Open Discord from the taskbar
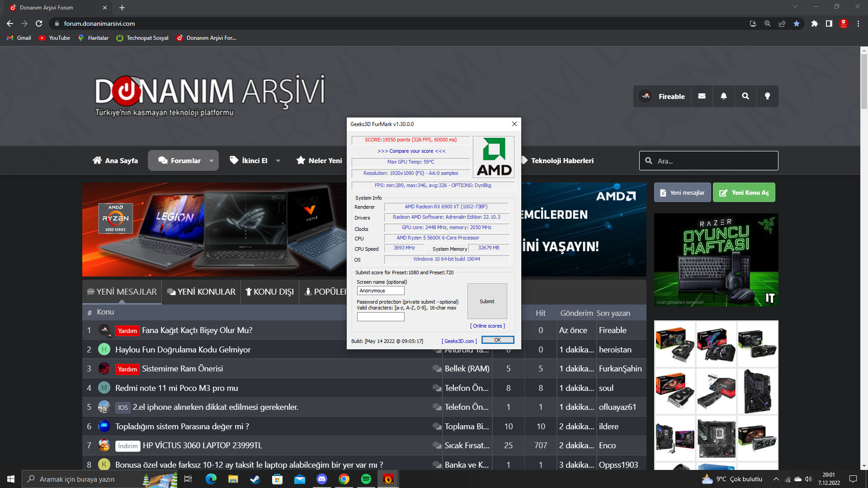The height and width of the screenshot is (488, 868). click(x=322, y=479)
